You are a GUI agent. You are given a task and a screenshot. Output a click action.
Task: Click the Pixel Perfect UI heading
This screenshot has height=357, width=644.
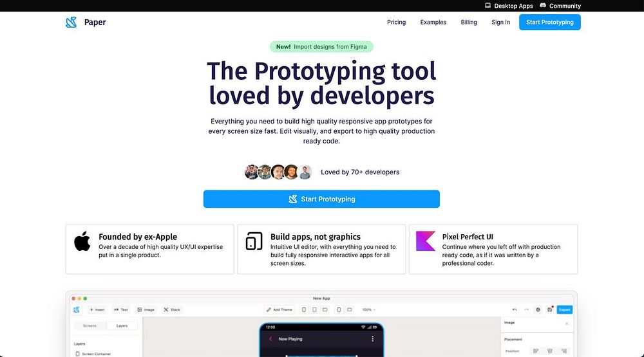(x=468, y=237)
